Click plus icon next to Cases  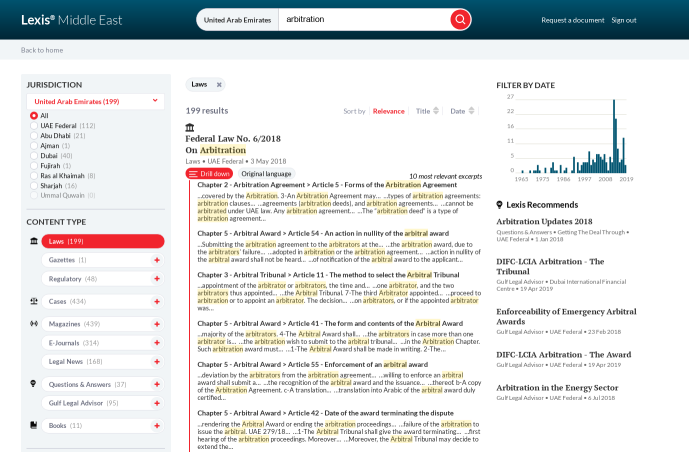[x=156, y=301]
